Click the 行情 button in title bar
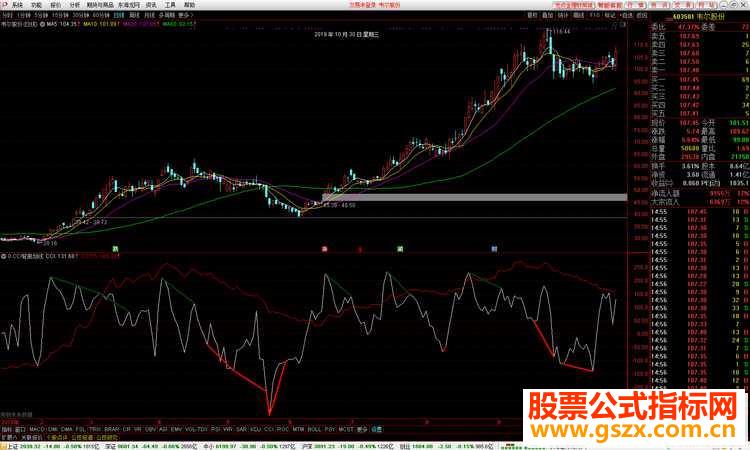 (x=636, y=5)
